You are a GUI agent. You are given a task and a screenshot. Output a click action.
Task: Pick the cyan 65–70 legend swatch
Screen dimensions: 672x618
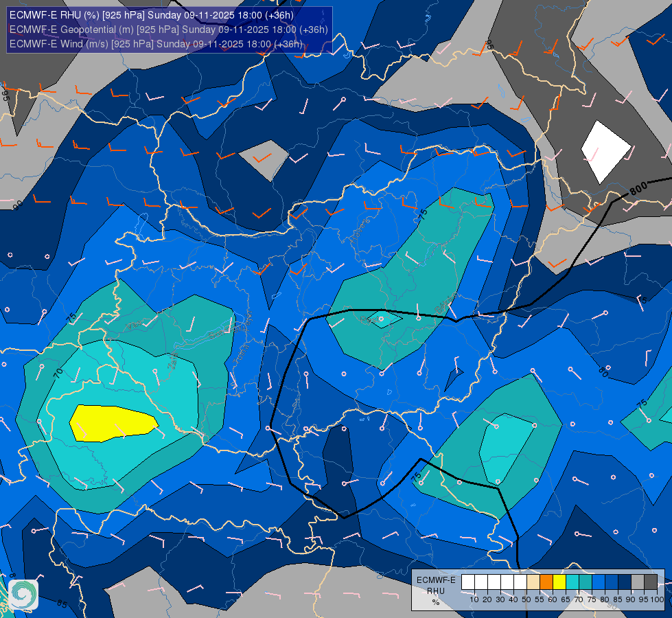pyautogui.click(x=572, y=582)
